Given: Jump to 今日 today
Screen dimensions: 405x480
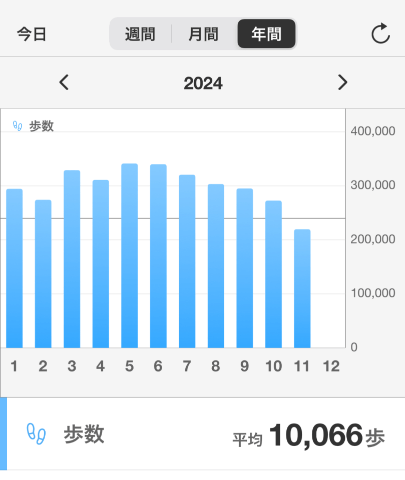Looking at the screenshot, I should click(32, 34).
